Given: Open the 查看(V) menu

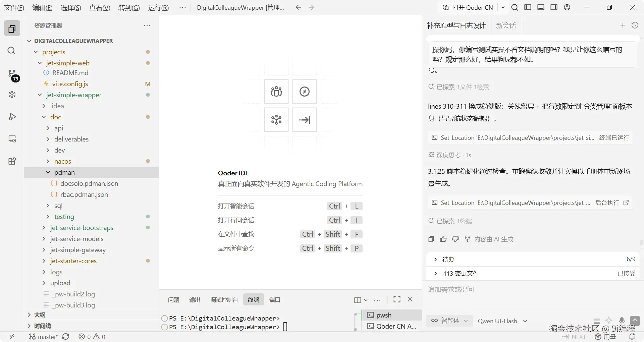Looking at the screenshot, I should (100, 7).
